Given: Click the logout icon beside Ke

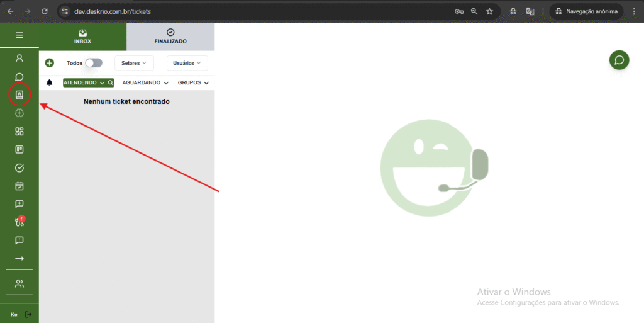Looking at the screenshot, I should [28, 314].
